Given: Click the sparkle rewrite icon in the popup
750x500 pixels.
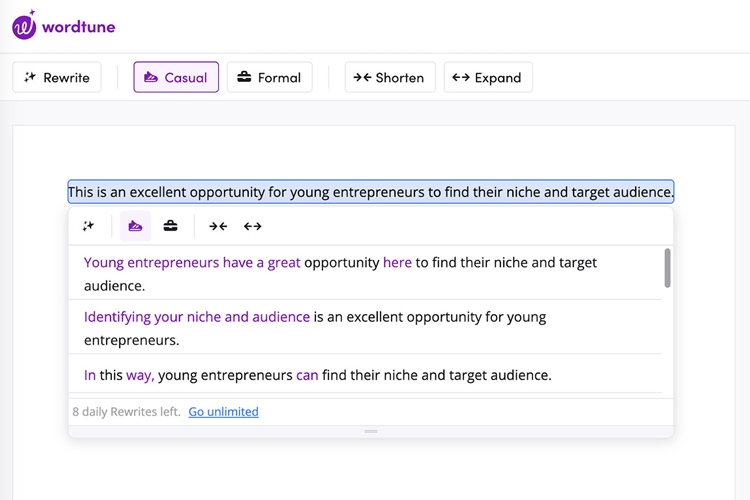Looking at the screenshot, I should click(x=88, y=226).
